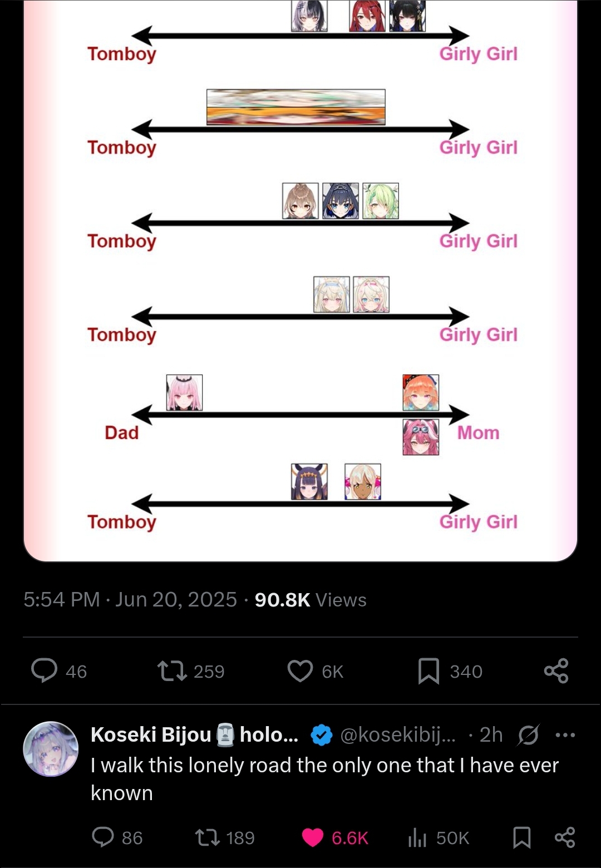The height and width of the screenshot is (868, 601).
Task: Repost Bijou's reply with 189 reposts
Action: point(225,837)
